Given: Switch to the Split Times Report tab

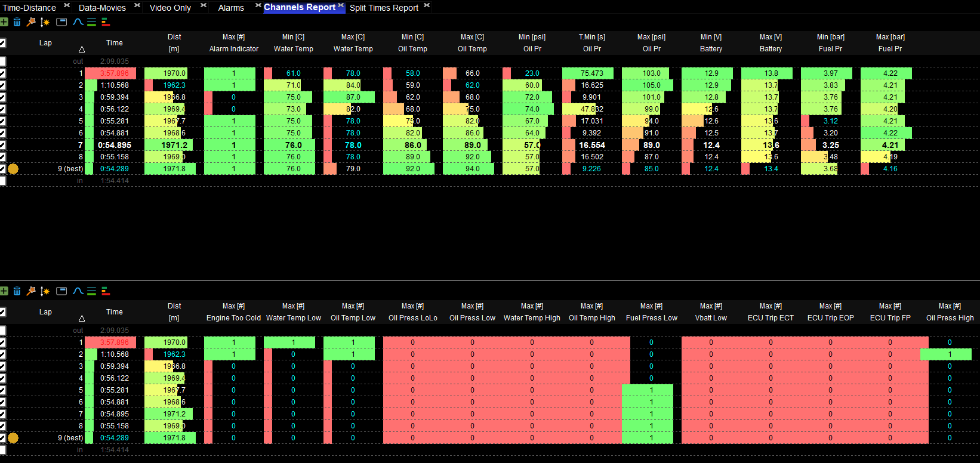Looking at the screenshot, I should (x=384, y=8).
